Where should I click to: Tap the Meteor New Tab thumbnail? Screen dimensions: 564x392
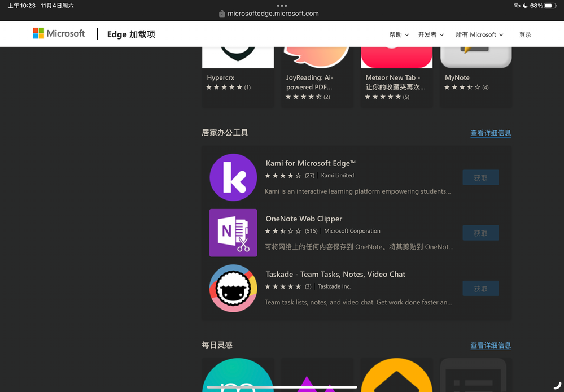click(x=396, y=57)
